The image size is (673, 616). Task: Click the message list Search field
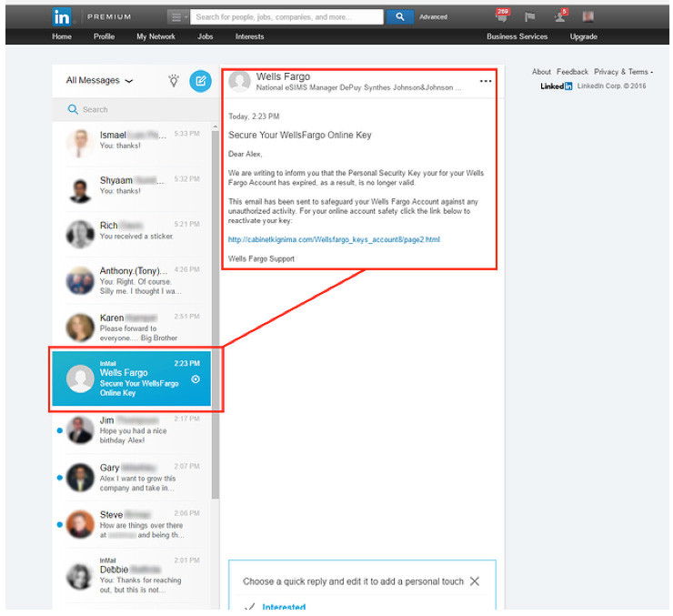click(x=136, y=109)
